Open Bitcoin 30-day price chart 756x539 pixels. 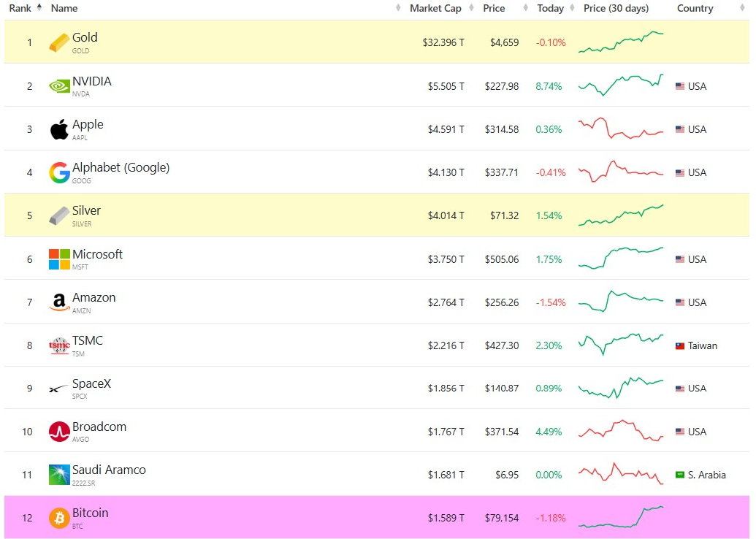point(621,517)
